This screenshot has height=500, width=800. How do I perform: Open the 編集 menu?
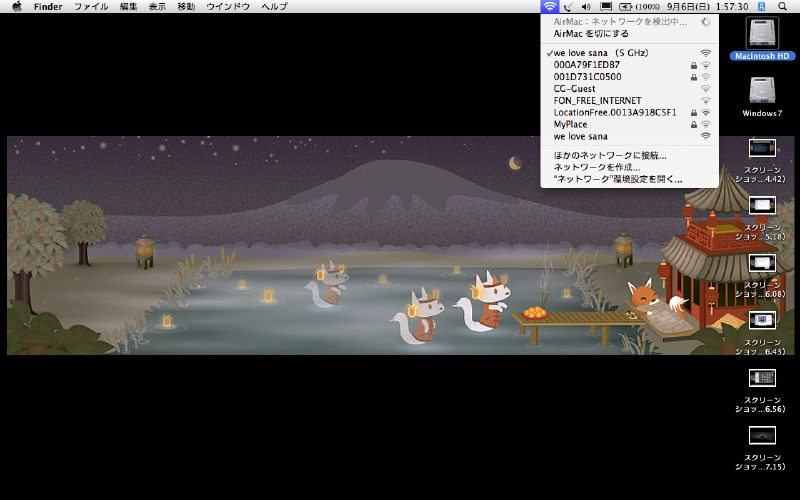(129, 7)
